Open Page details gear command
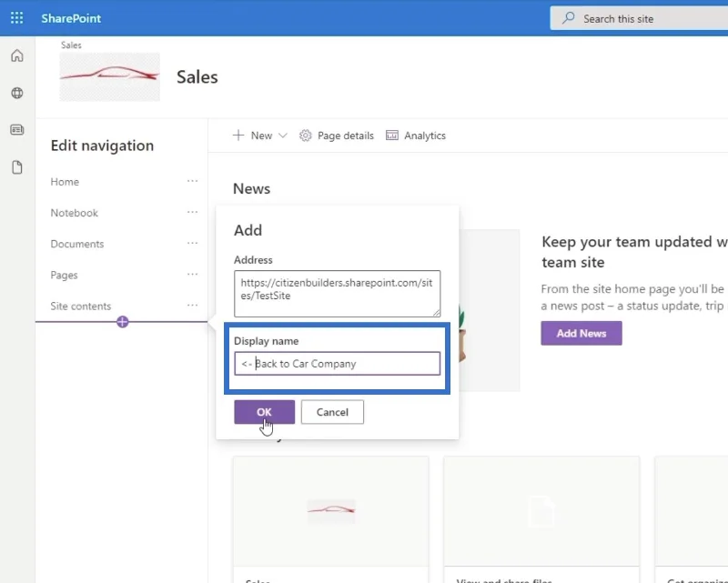 [337, 136]
